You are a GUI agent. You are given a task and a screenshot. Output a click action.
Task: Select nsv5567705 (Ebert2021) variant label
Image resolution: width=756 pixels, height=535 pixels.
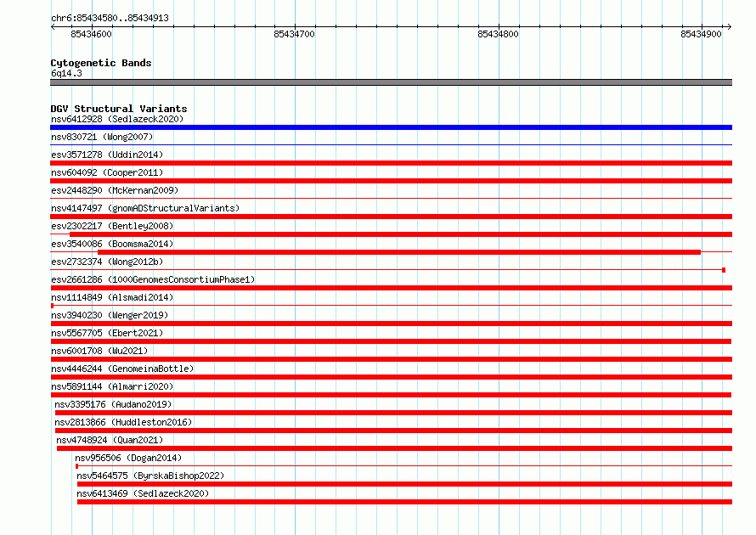107,333
